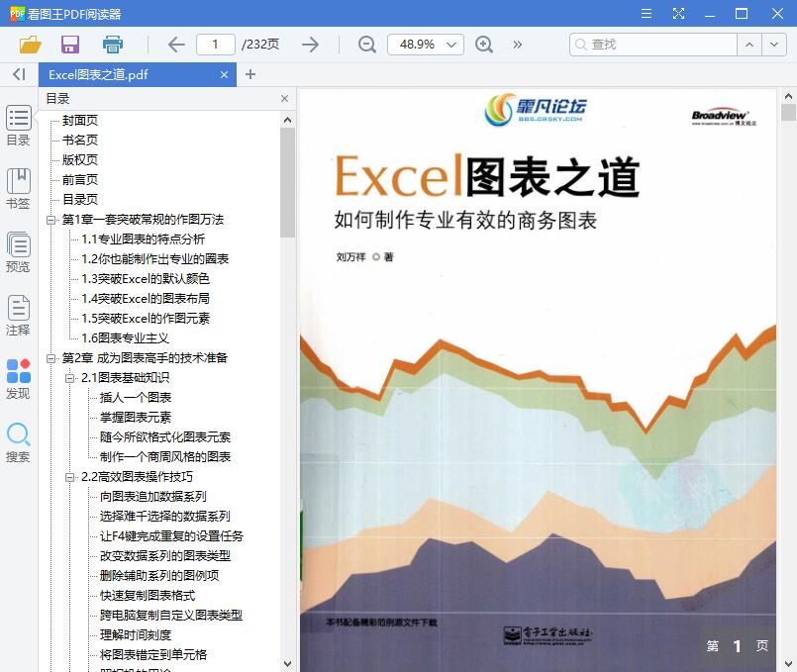The width and height of the screenshot is (797, 672).
Task: Click document view scroll down arrow
Action: click(x=788, y=664)
